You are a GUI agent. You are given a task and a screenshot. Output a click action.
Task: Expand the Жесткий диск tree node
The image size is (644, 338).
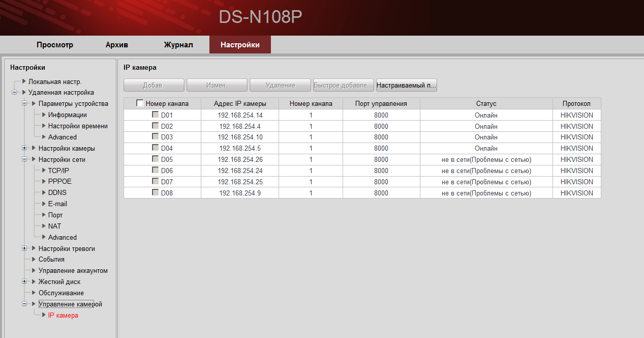click(x=24, y=281)
